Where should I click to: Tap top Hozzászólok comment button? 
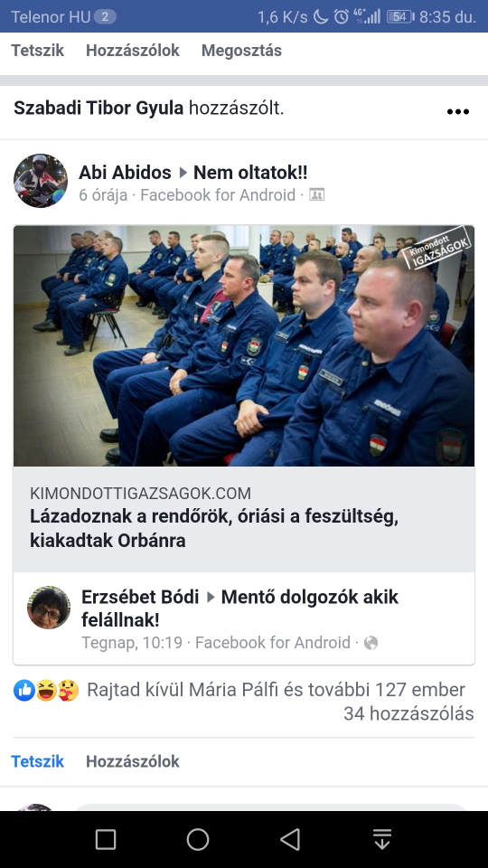133,51
